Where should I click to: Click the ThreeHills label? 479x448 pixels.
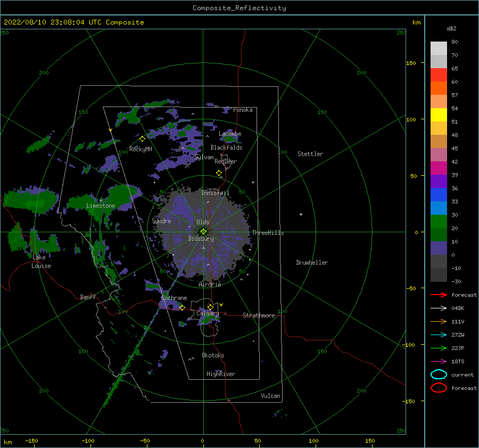[268, 233]
